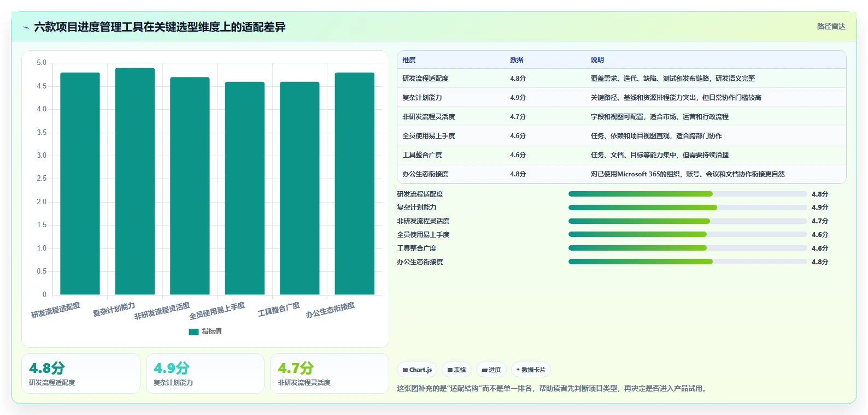The width and height of the screenshot is (868, 415).
Task: Click the 路径雷达 label
Action: 831,26
